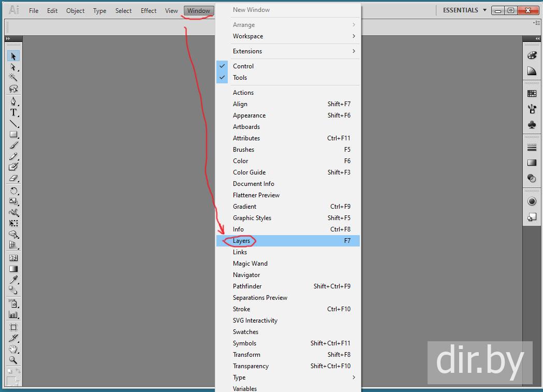Open the Color panel palette icon
Image resolution: width=543 pixels, height=392 pixels.
[x=532, y=55]
